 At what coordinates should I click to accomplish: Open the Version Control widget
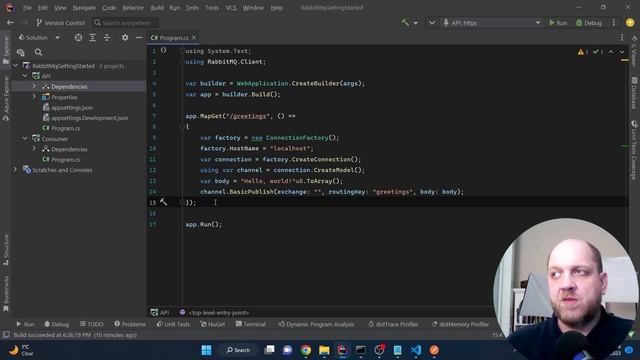[x=60, y=23]
